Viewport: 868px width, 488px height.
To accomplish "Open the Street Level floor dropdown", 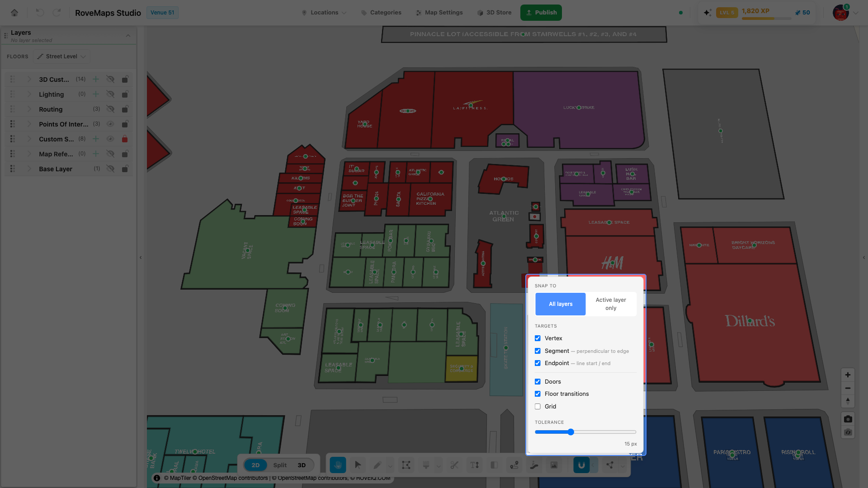I will coord(61,56).
